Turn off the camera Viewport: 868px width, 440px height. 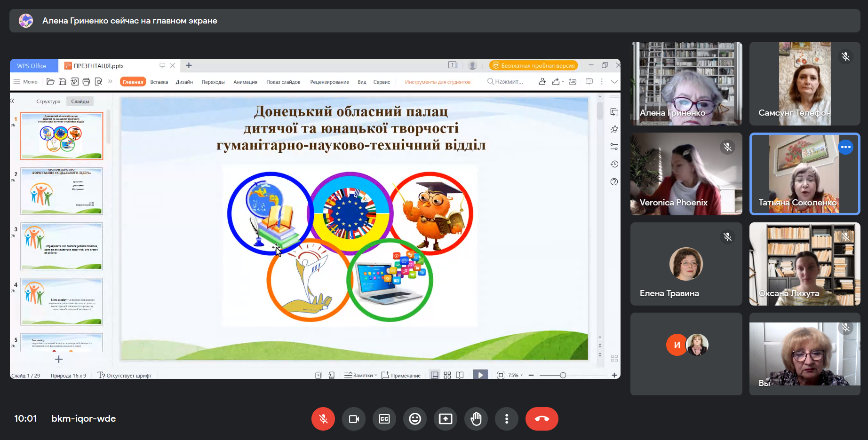pyautogui.click(x=354, y=419)
